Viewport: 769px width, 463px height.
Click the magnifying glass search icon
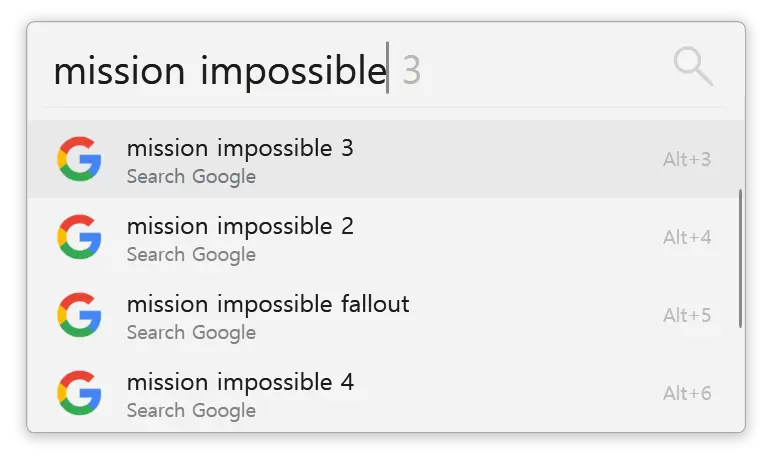693,66
